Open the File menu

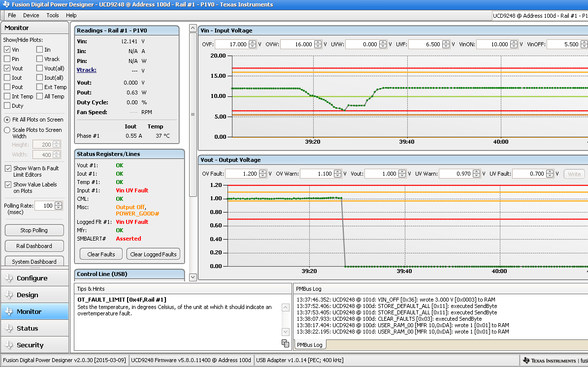click(x=12, y=15)
